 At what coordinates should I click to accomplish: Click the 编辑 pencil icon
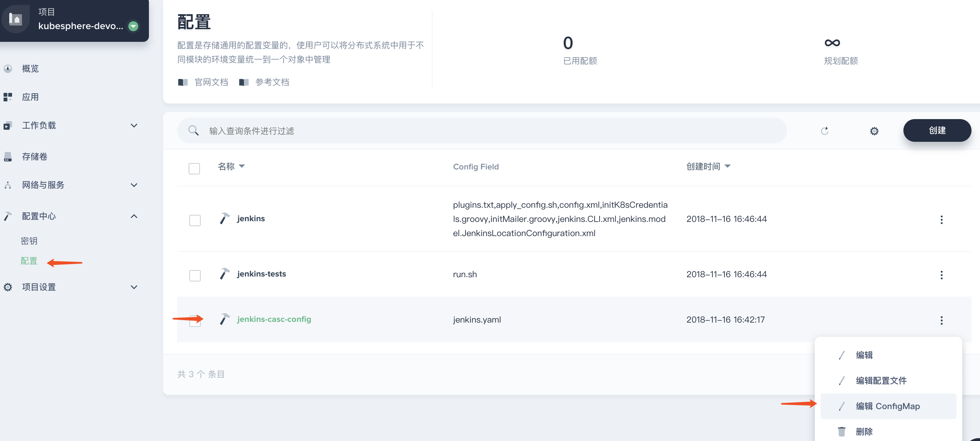(841, 355)
